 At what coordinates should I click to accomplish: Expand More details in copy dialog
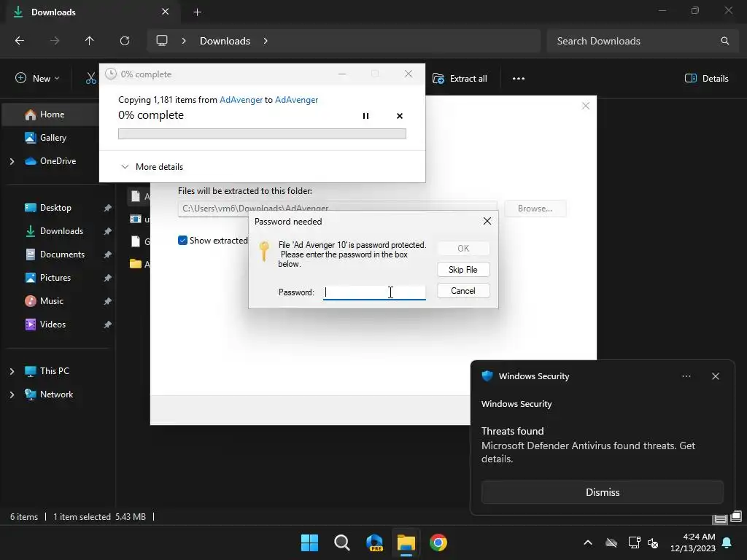tap(152, 167)
